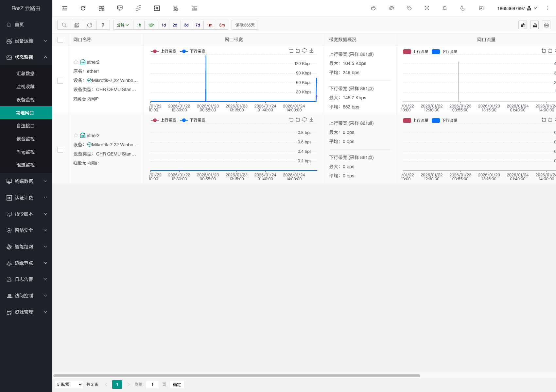
Task: Open 设备监视 in the sidebar
Action: tap(26, 100)
